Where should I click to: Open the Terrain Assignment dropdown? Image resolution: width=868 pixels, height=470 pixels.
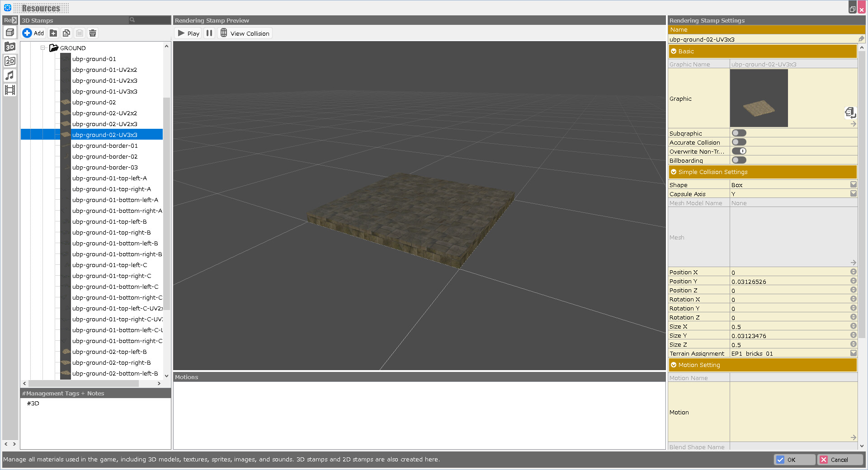coord(853,353)
